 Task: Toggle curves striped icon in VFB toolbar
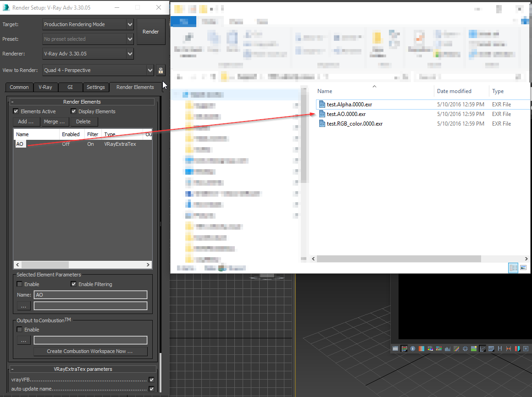456,348
